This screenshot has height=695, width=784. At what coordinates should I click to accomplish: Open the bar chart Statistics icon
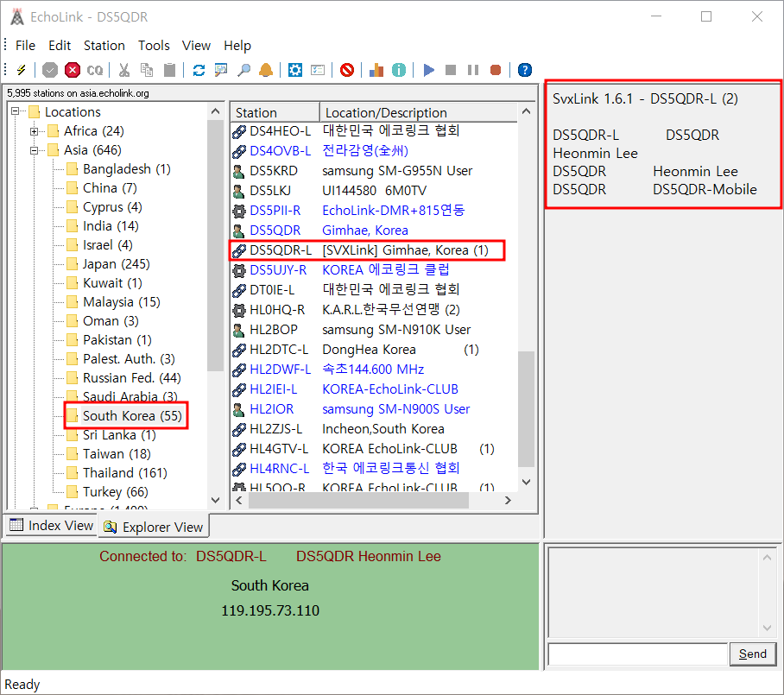(x=376, y=70)
